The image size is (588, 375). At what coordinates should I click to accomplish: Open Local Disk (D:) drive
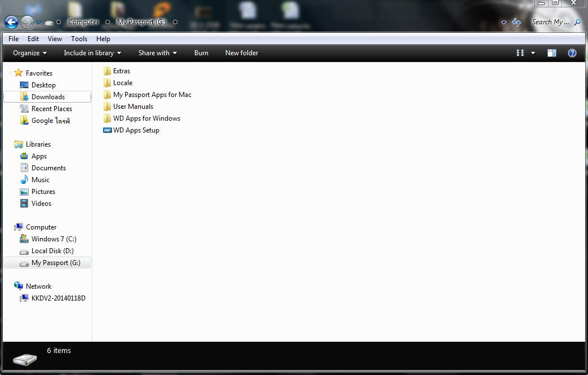tap(52, 251)
